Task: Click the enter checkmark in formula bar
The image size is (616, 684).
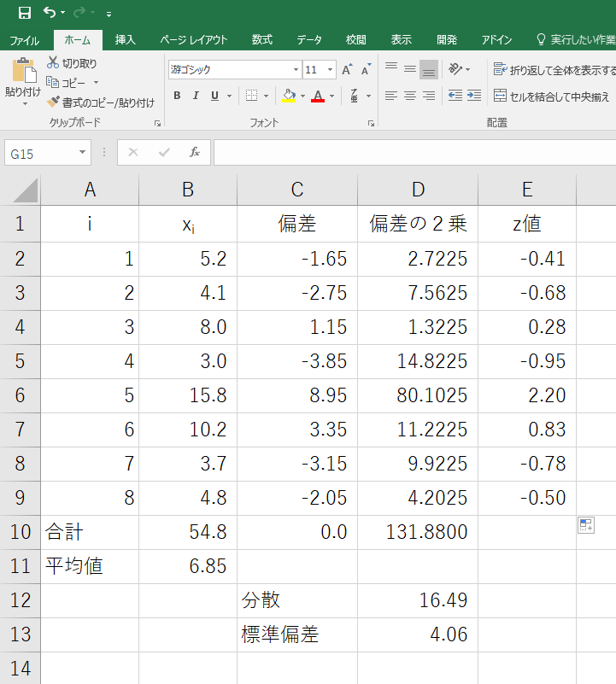Action: pyautogui.click(x=164, y=152)
